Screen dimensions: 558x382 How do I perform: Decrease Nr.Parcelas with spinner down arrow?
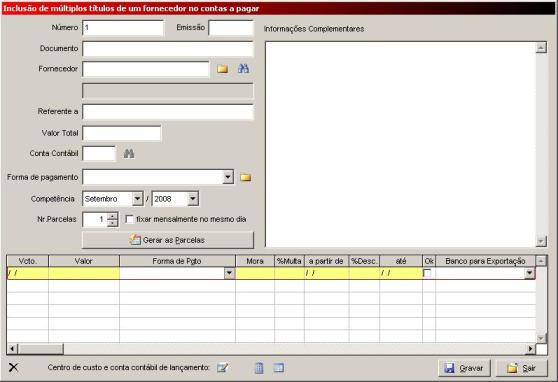coord(112,223)
